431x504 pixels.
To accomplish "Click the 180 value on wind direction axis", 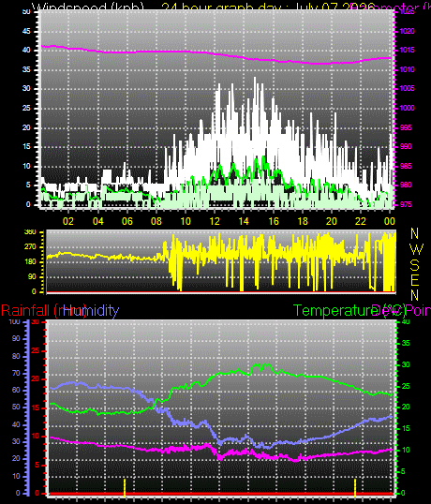I will pos(31,262).
